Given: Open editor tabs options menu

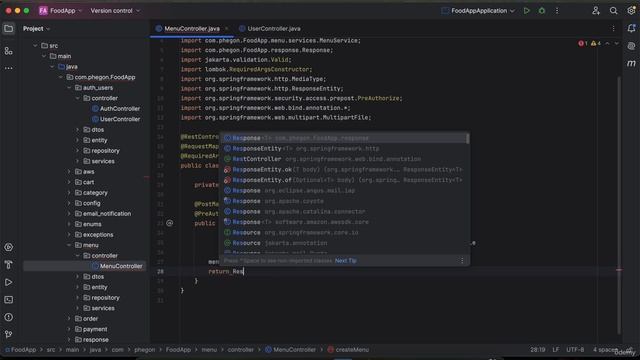Looking at the screenshot, I should [x=613, y=28].
